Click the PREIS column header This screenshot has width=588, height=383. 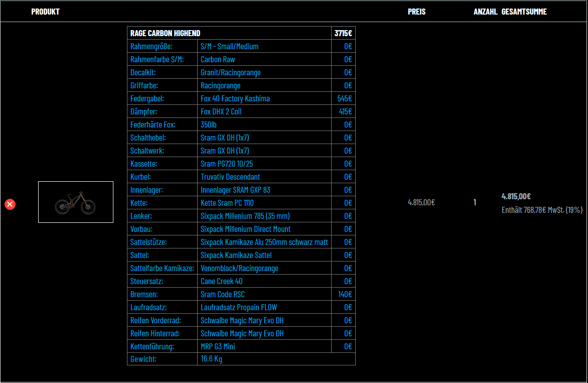pyautogui.click(x=416, y=12)
